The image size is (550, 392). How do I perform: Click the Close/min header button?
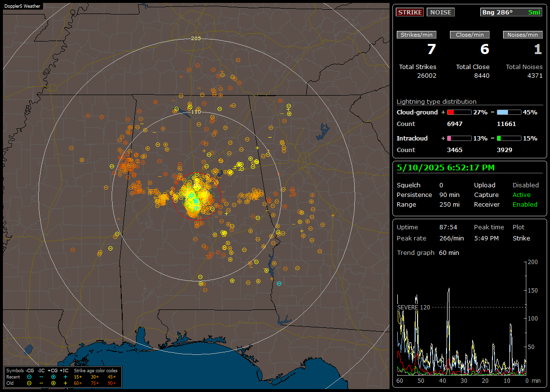pyautogui.click(x=470, y=35)
